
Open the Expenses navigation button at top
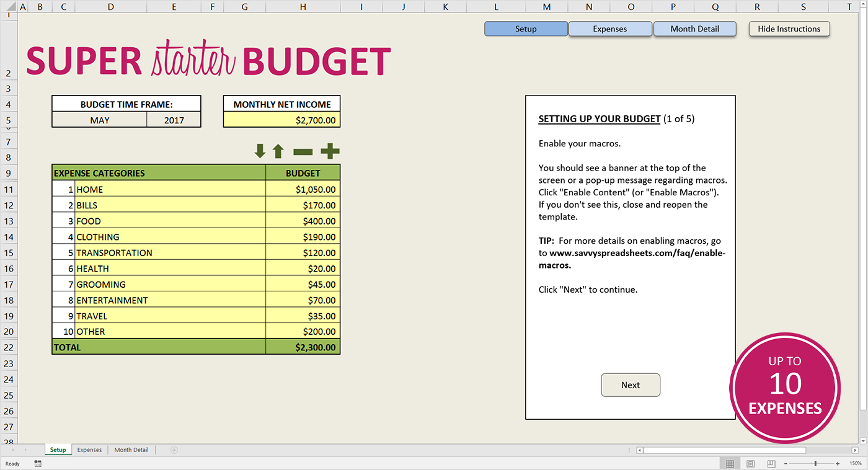(x=609, y=29)
